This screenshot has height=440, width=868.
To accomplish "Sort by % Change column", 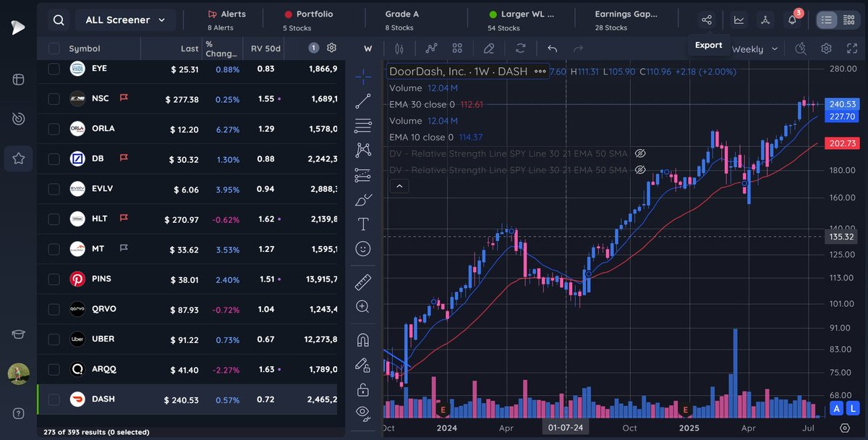I will coord(221,48).
